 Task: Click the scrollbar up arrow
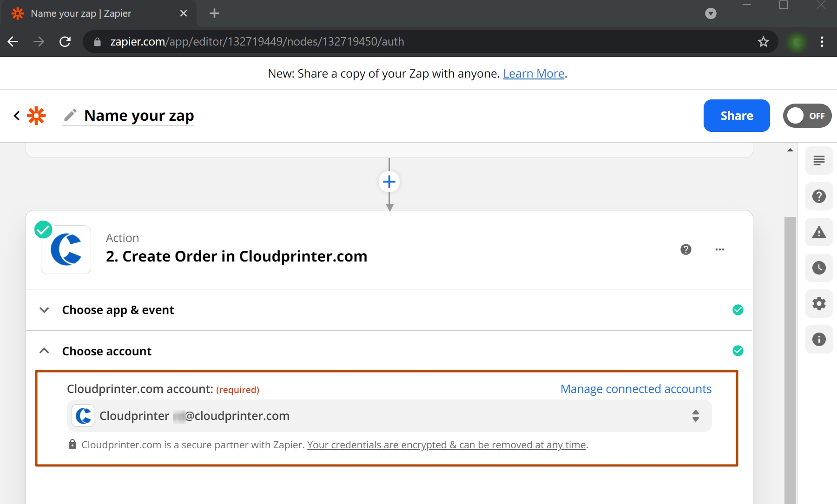pos(790,150)
